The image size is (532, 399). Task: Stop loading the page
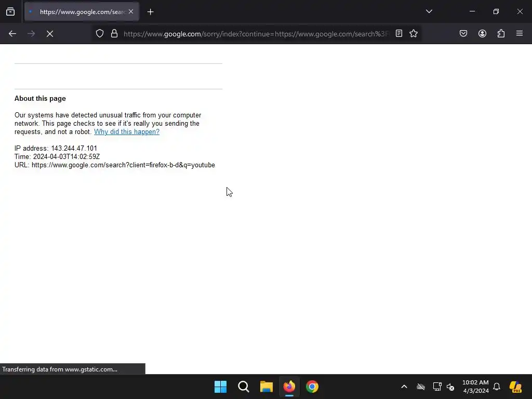tap(50, 34)
